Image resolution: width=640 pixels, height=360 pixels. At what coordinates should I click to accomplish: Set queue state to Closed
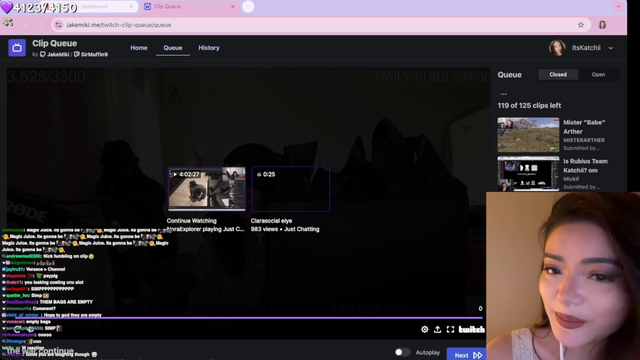[x=558, y=75]
